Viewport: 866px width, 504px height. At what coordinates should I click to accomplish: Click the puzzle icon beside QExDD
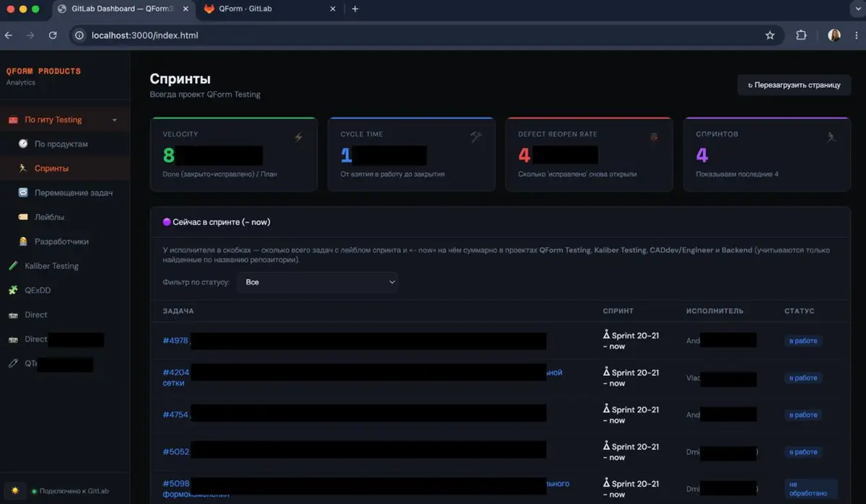point(13,291)
